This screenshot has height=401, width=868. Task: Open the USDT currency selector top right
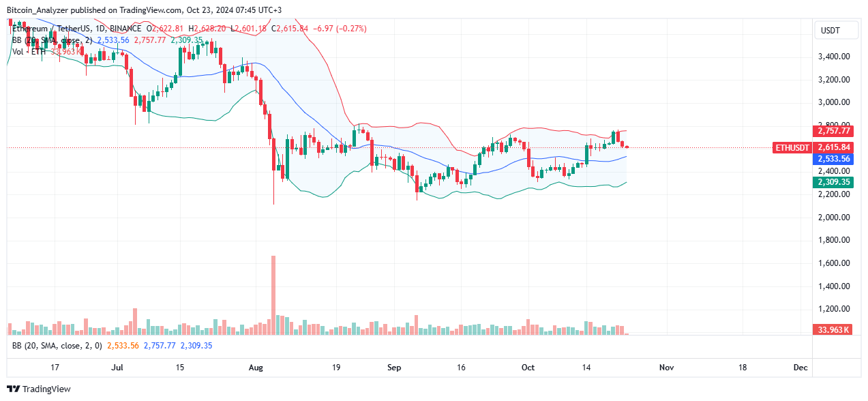tap(836, 30)
